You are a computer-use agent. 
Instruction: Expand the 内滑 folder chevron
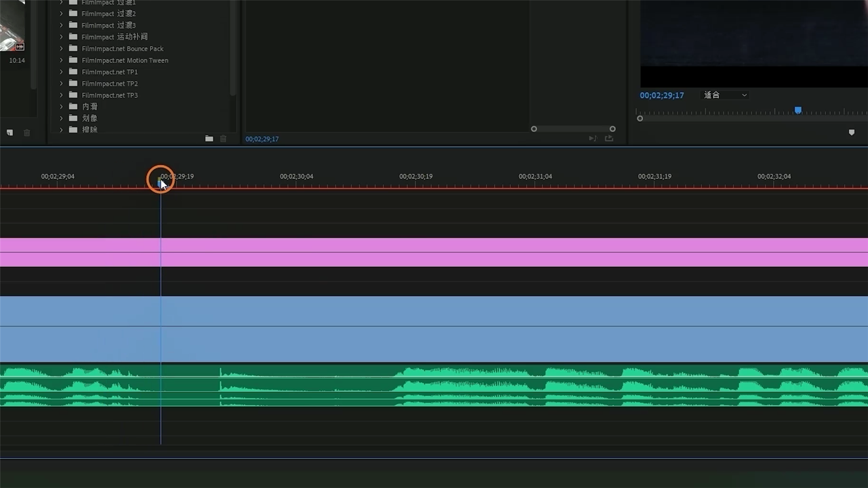(61, 106)
